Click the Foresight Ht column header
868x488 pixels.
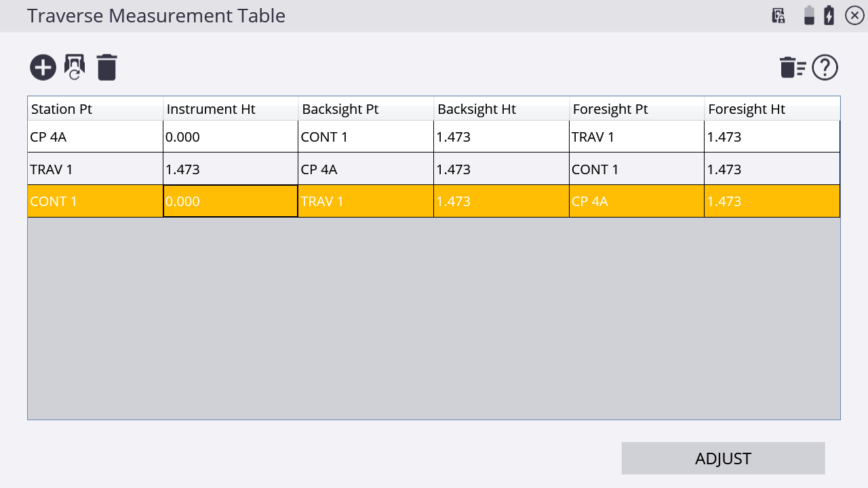[772, 108]
